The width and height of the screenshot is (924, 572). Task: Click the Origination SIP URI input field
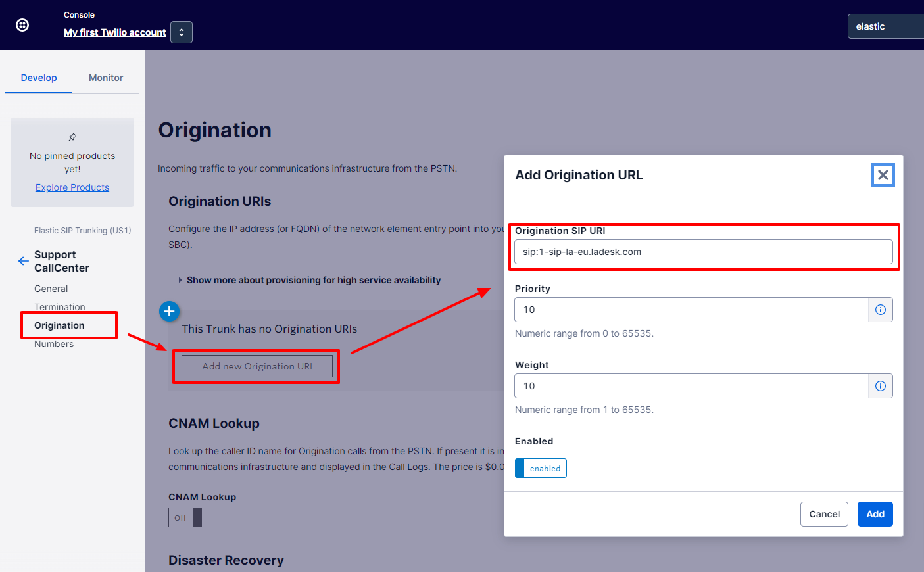[703, 252]
